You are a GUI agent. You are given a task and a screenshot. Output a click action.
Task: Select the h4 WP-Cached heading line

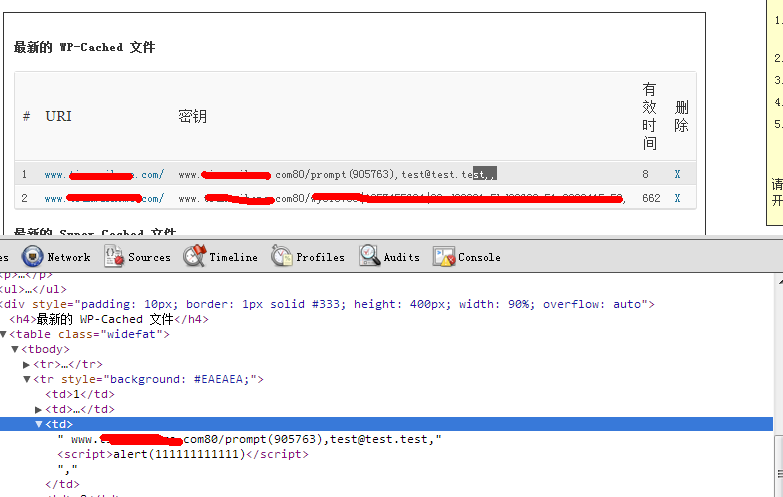pos(109,319)
